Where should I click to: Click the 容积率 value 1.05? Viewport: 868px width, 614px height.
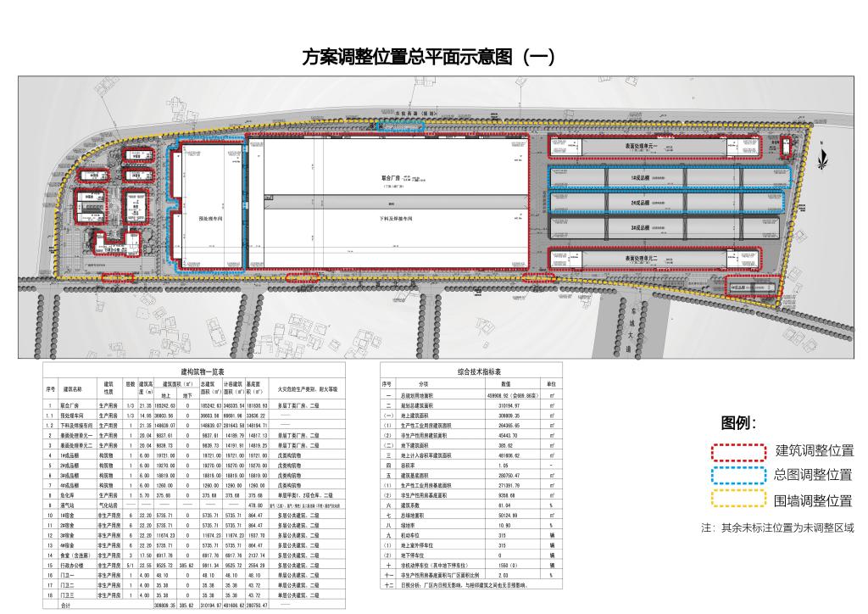coord(503,466)
